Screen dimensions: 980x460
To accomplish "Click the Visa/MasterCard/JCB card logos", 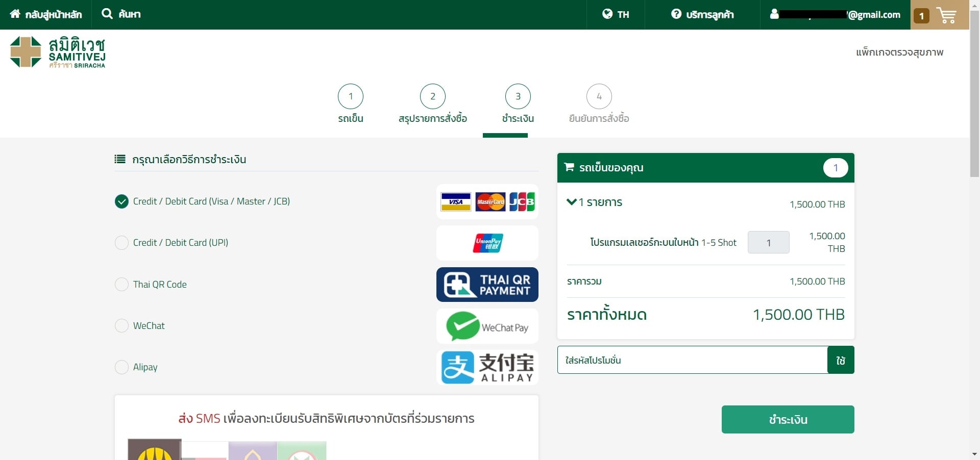I will pyautogui.click(x=487, y=202).
